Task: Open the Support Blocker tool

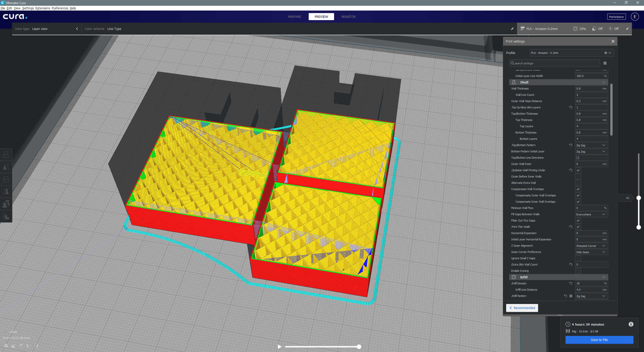Action: click(6, 216)
